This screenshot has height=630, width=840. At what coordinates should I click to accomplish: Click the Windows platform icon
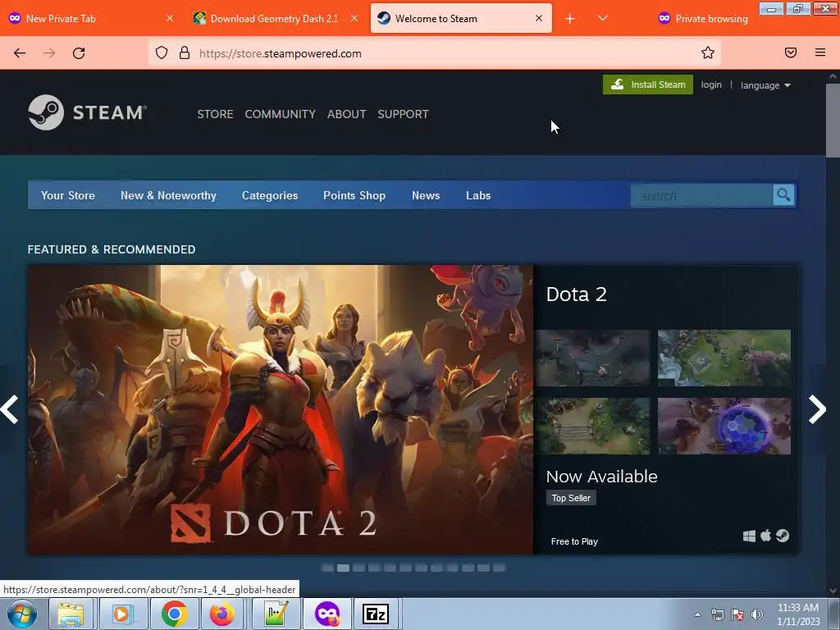tap(749, 536)
